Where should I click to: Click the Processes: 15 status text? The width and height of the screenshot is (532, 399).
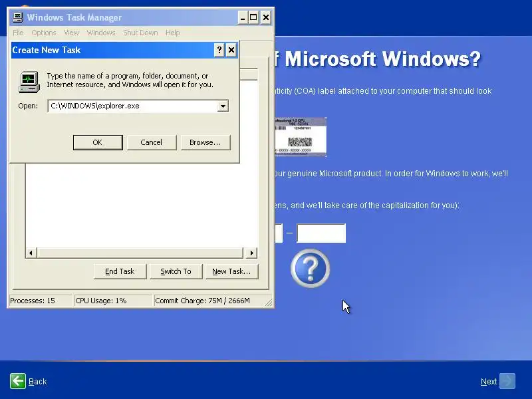point(33,301)
